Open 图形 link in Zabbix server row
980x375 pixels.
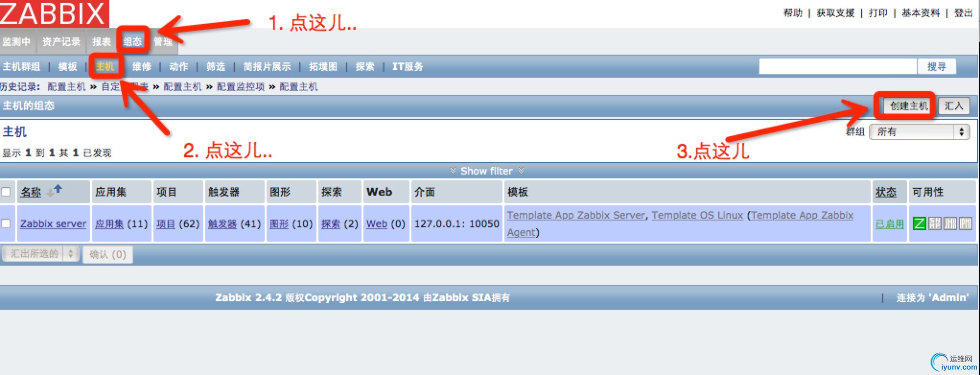point(279,223)
